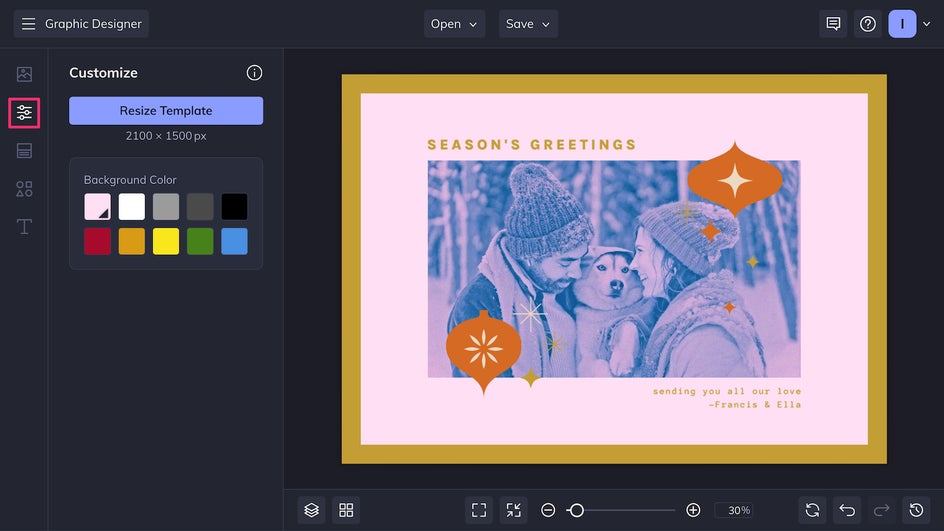Zoom out with the minus icon
The width and height of the screenshot is (944, 531).
548,511
